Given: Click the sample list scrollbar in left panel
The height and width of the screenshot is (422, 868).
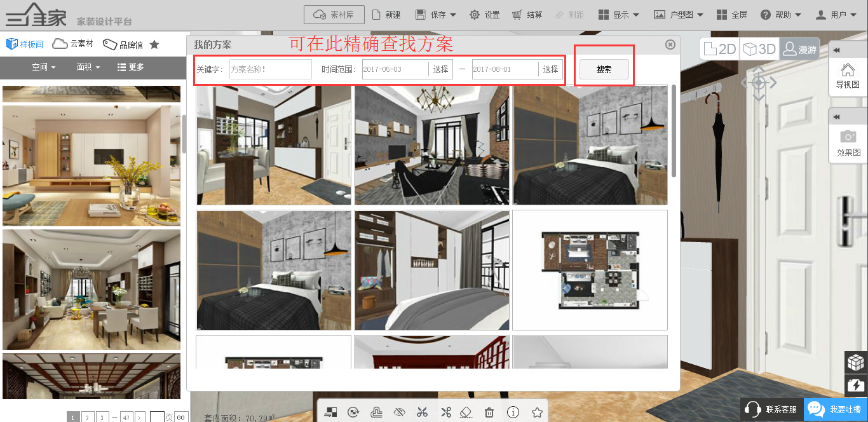Looking at the screenshot, I should 184,133.
